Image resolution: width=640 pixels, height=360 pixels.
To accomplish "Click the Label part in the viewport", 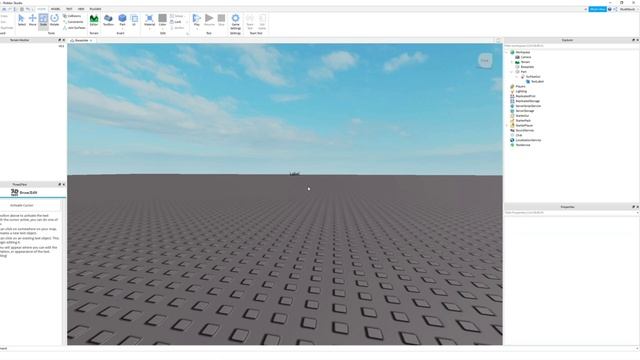I will 294,174.
